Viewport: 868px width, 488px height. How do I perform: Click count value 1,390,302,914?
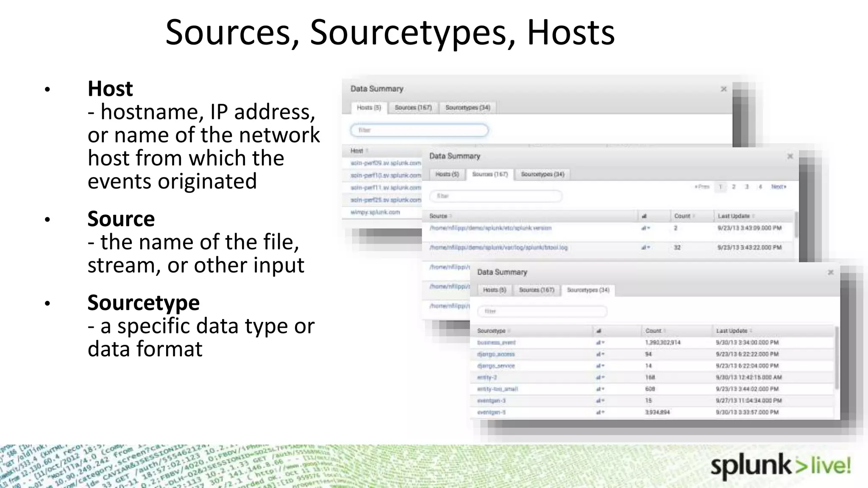tap(663, 343)
